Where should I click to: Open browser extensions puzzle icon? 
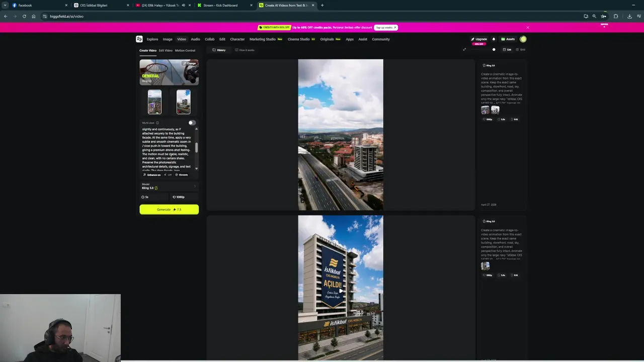(616, 17)
